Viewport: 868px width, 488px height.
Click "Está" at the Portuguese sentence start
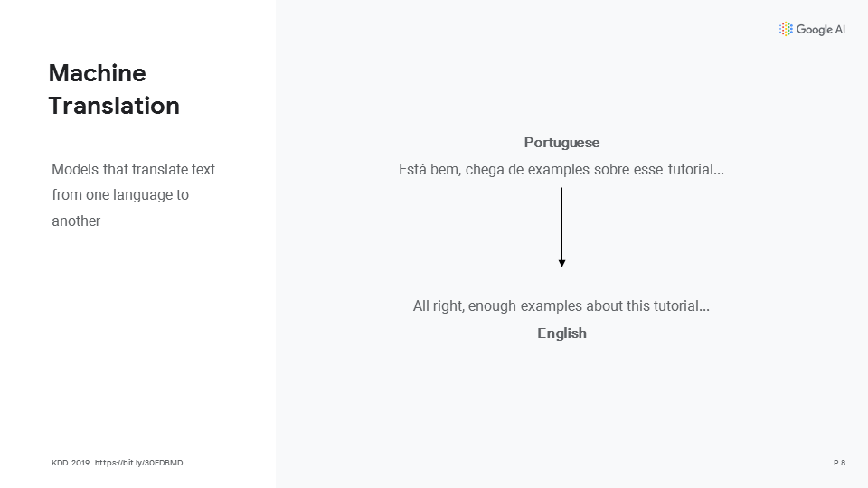tap(413, 170)
